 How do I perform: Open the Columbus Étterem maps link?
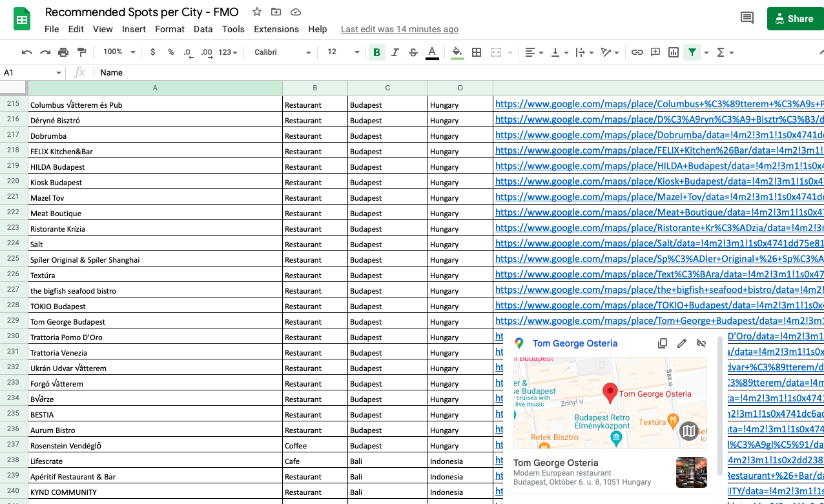pyautogui.click(x=659, y=104)
